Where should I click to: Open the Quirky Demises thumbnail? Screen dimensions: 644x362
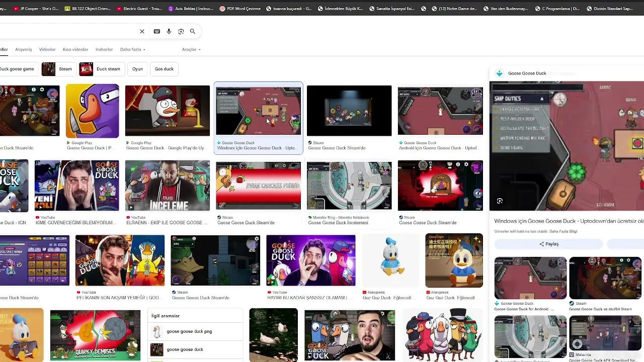pyautogui.click(x=95, y=335)
